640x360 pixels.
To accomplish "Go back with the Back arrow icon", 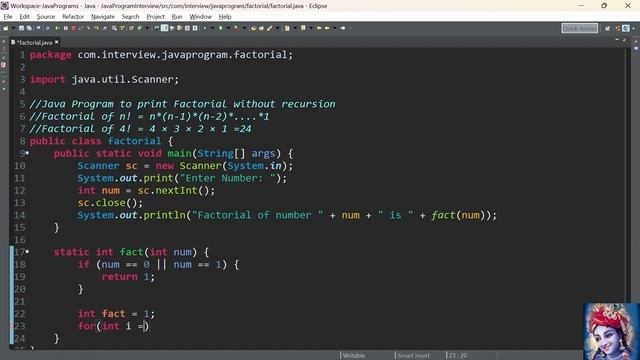I will (327, 28).
